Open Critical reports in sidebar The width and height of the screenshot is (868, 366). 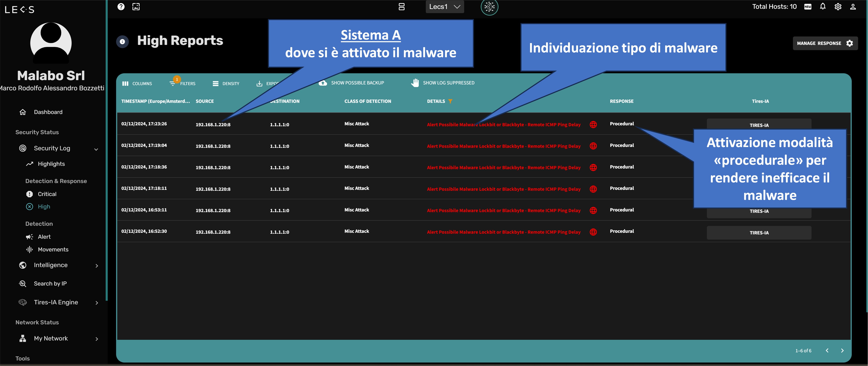point(47,194)
